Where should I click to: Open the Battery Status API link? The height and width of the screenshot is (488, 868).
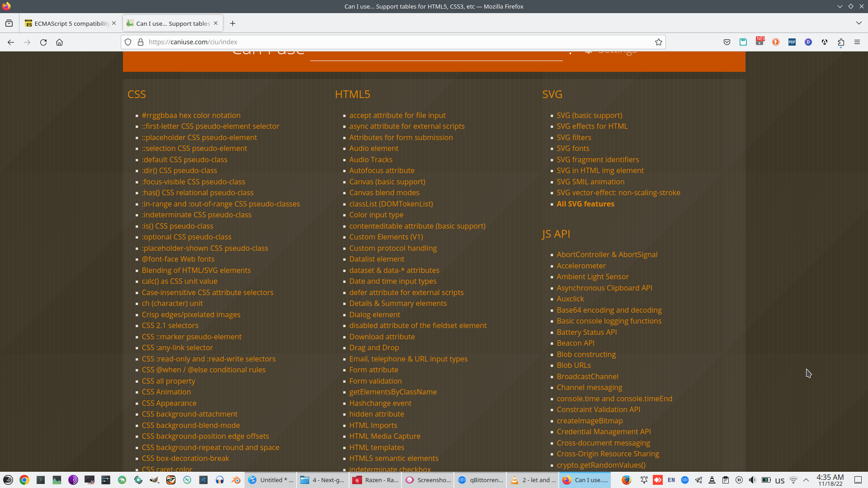[x=586, y=332]
